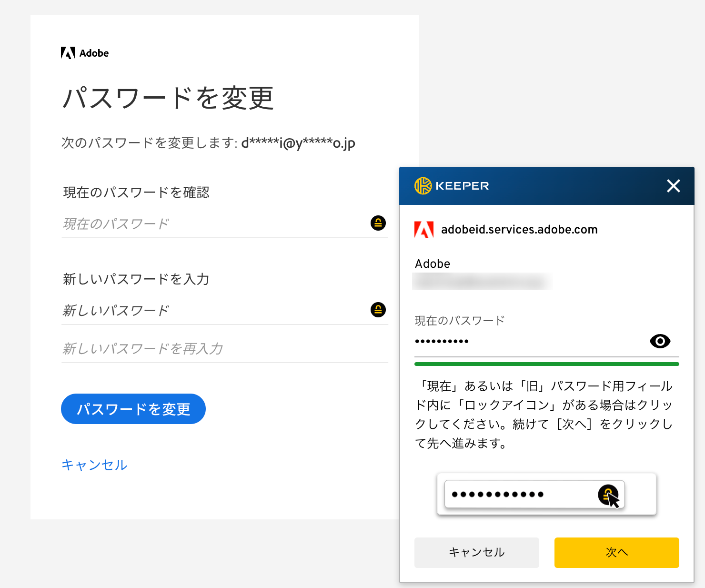Click gray キャンセル button in Keeper popup
The image size is (705, 588).
coord(476,552)
